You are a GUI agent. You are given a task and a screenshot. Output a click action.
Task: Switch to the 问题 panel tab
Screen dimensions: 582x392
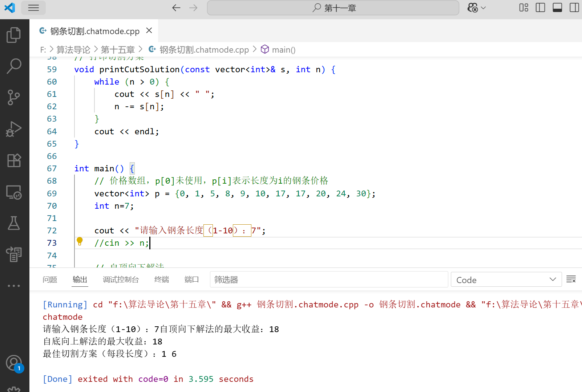tap(50, 279)
